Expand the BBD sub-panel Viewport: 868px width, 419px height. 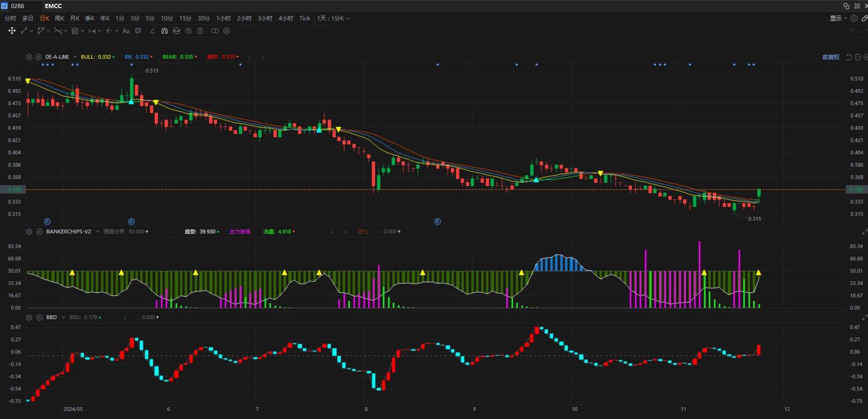(x=864, y=318)
